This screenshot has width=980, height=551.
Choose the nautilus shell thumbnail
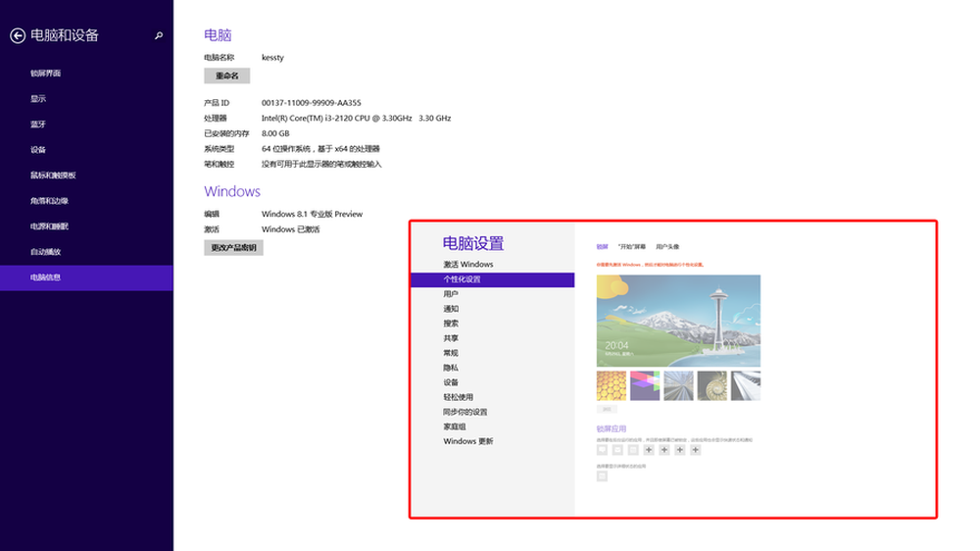point(711,386)
